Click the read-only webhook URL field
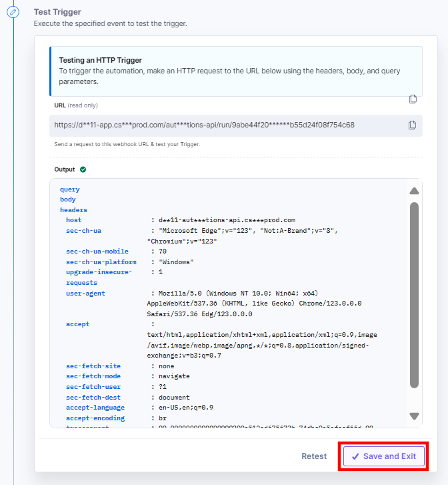This screenshot has height=485, width=448. coord(236,125)
